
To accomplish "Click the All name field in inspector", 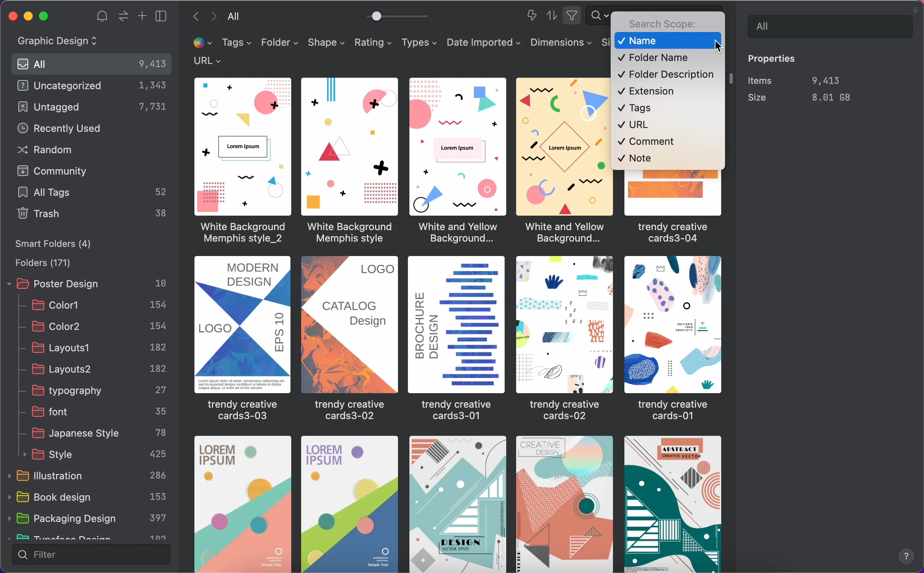I will [x=829, y=27].
